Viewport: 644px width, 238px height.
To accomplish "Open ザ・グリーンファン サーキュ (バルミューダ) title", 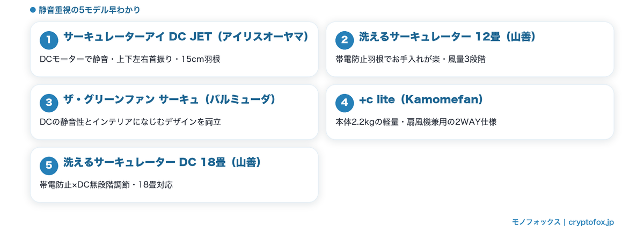I will (170, 100).
